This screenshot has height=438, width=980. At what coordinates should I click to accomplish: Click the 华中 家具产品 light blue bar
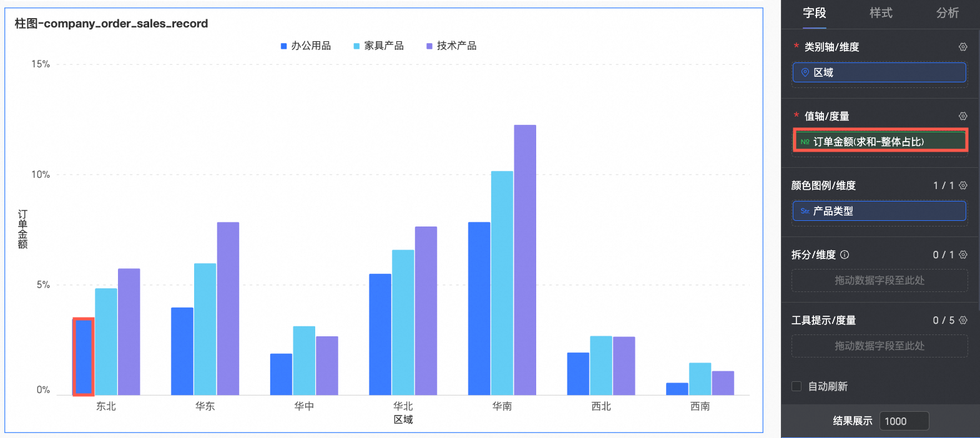pyautogui.click(x=304, y=361)
